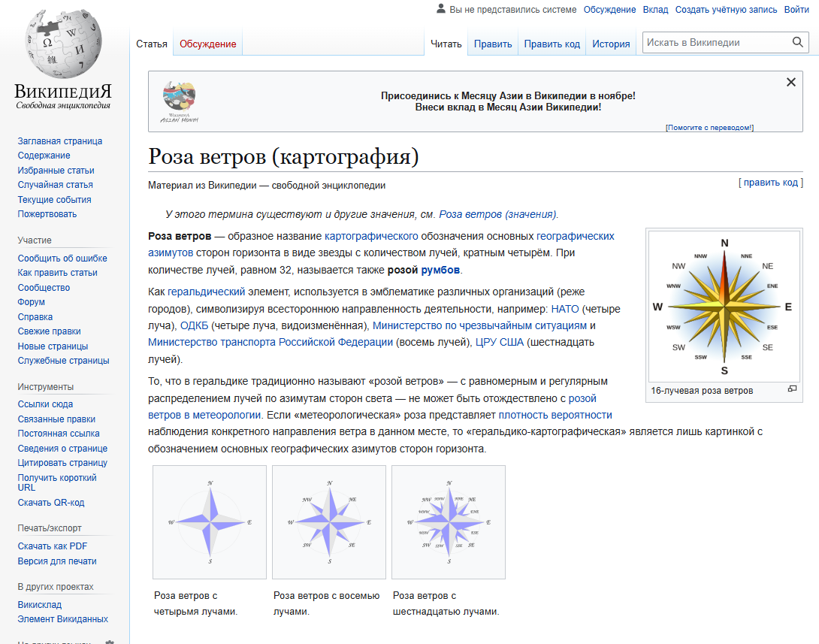Open Элемент Викиданных link
819x644 pixels.
coord(62,619)
